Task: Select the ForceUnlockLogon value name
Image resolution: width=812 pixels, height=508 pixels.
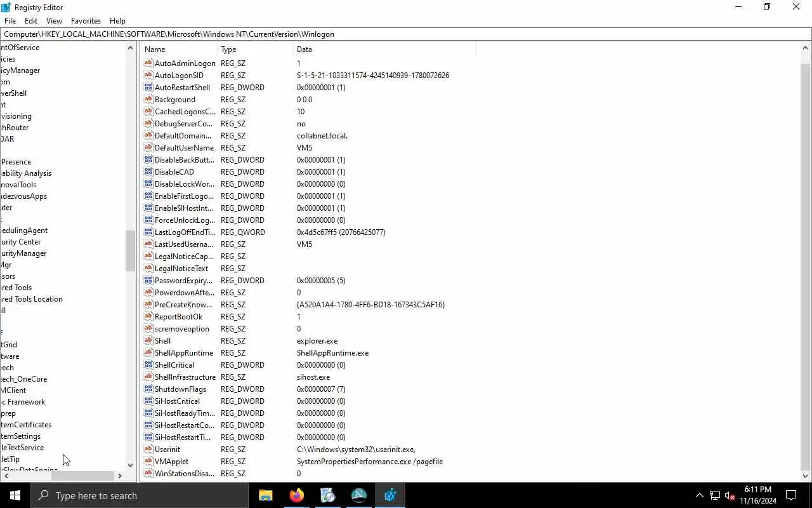Action: pos(185,220)
